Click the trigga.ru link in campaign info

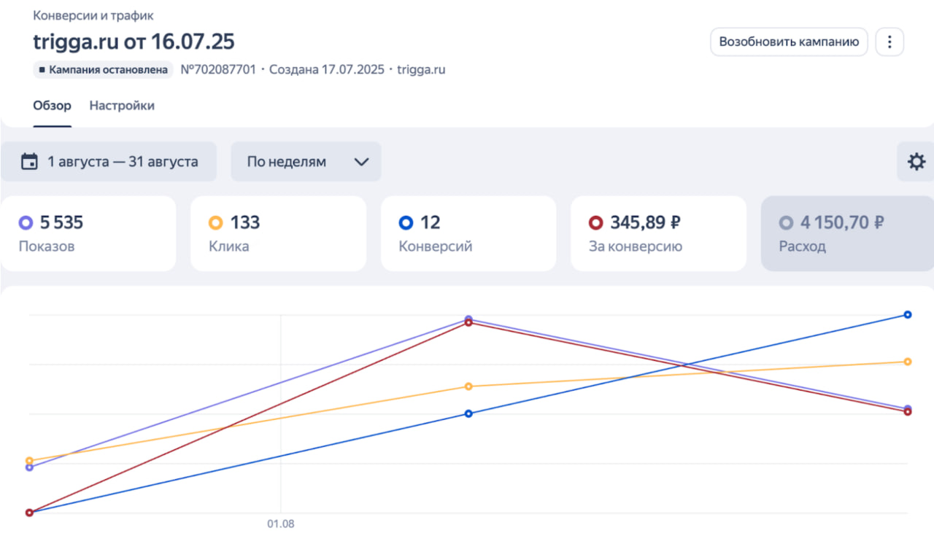click(421, 70)
